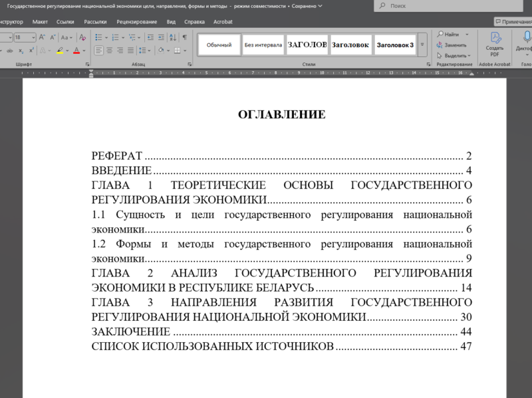The image size is (532, 398).
Task: Open the Примечания comments button
Action: [x=513, y=22]
